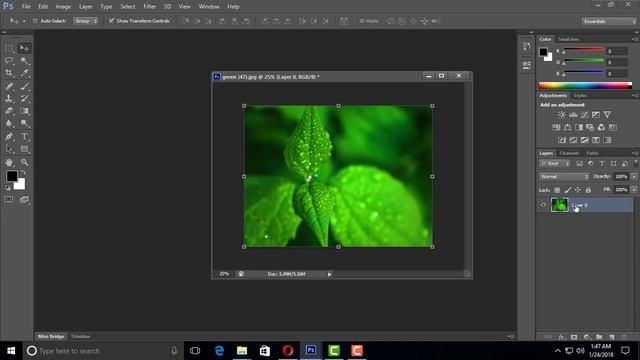640x360 pixels.
Task: Open the Mini Bridge tab
Action: coord(51,336)
